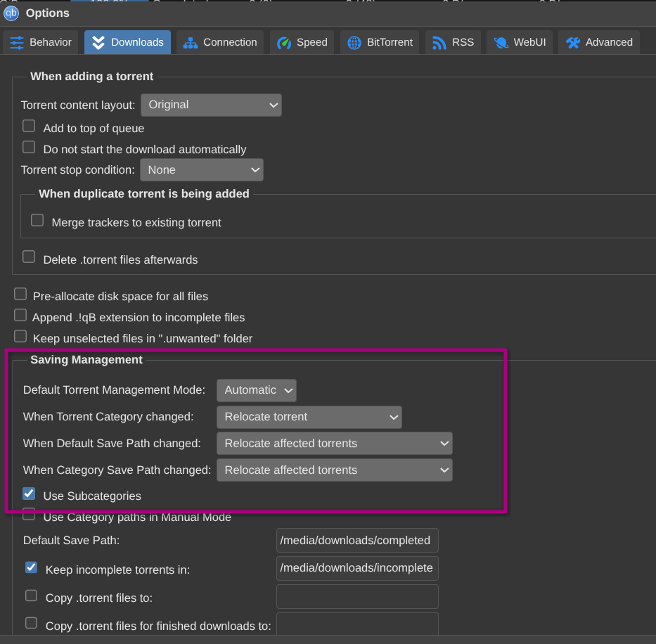Open Default Torrent Management Mode dropdown
Screen dimensions: 656x644
(256, 390)
